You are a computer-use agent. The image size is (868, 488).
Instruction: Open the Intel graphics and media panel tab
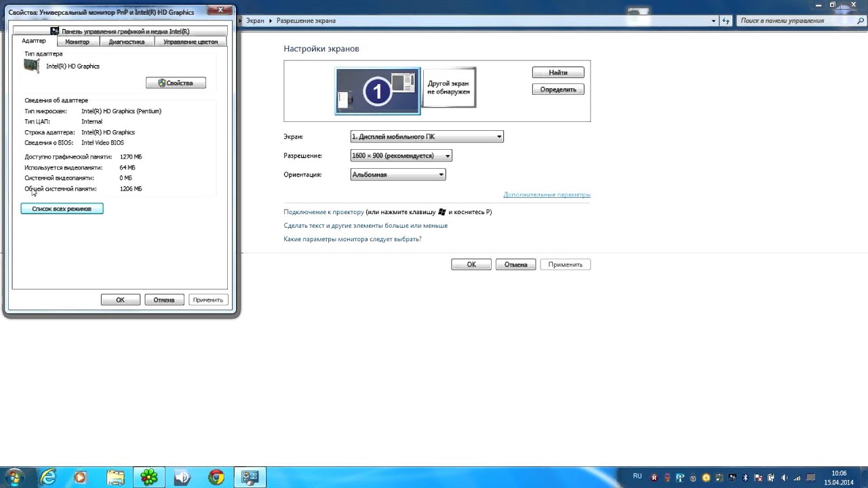120,31
